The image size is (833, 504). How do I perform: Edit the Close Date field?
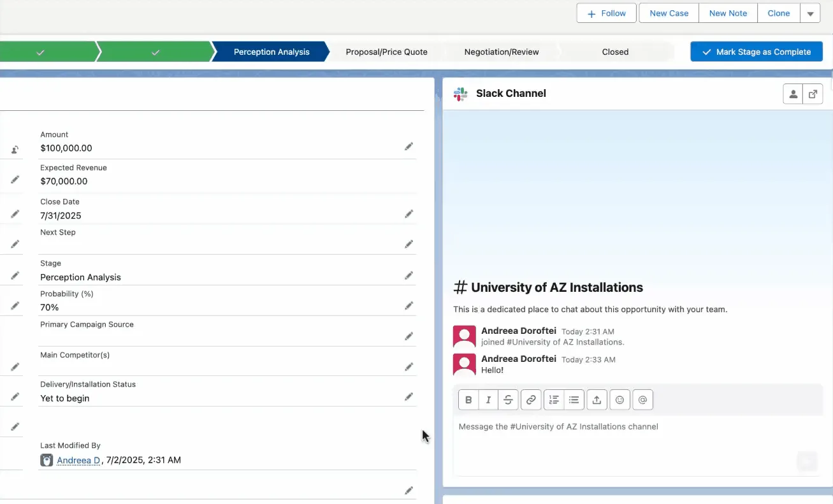point(409,214)
